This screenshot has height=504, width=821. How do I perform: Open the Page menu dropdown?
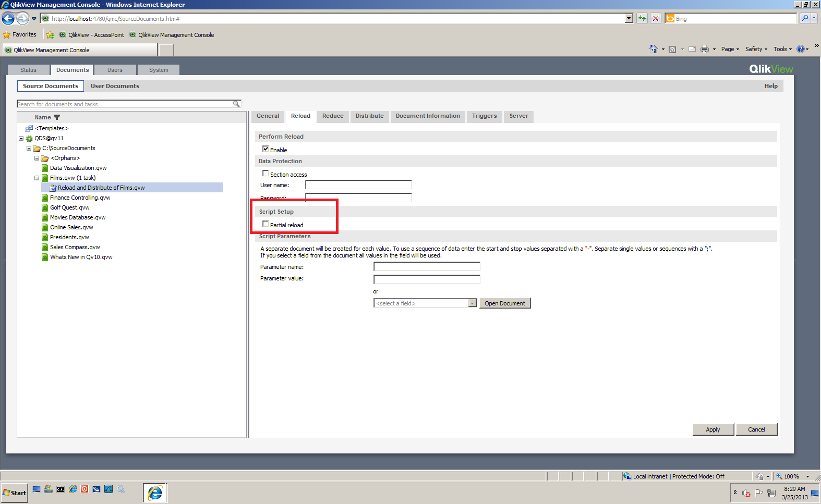pyautogui.click(x=730, y=49)
